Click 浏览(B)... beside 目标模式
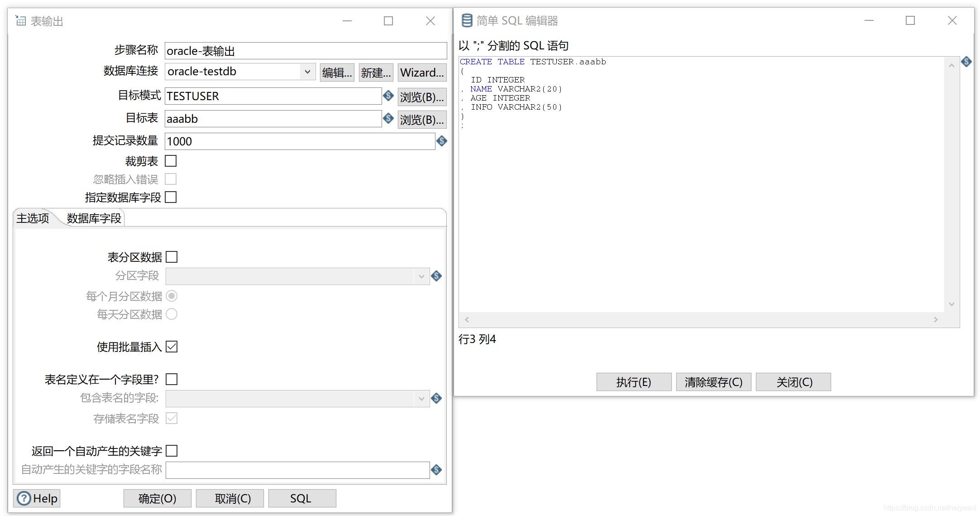Screen dimensions: 980x516 click(x=422, y=97)
